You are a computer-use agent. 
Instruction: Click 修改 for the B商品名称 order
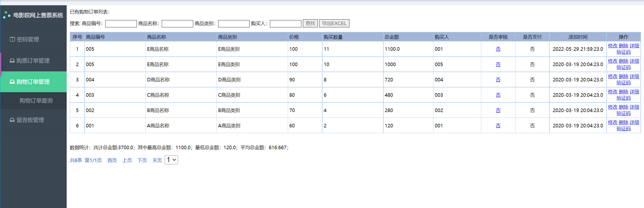(x=613, y=107)
